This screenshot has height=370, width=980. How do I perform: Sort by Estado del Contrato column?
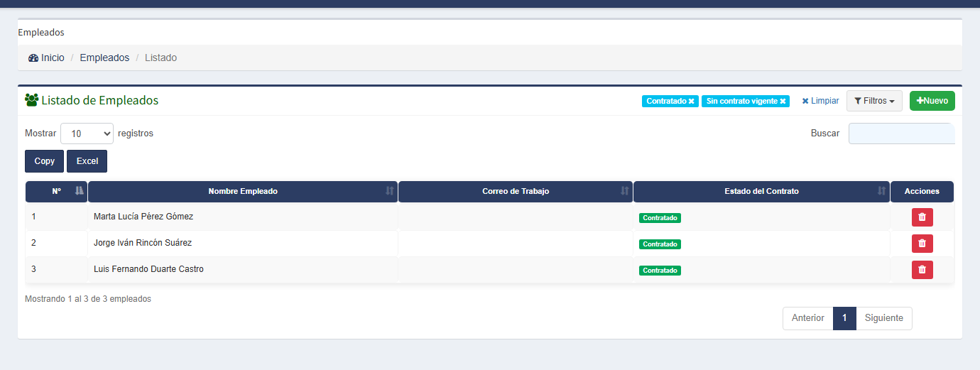[x=761, y=192]
